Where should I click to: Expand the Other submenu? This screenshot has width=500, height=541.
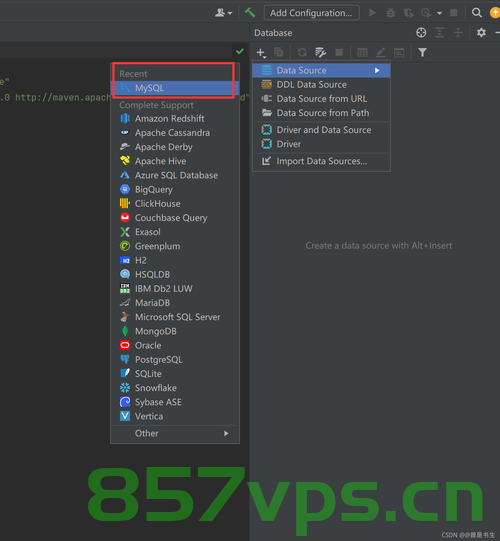tap(175, 433)
